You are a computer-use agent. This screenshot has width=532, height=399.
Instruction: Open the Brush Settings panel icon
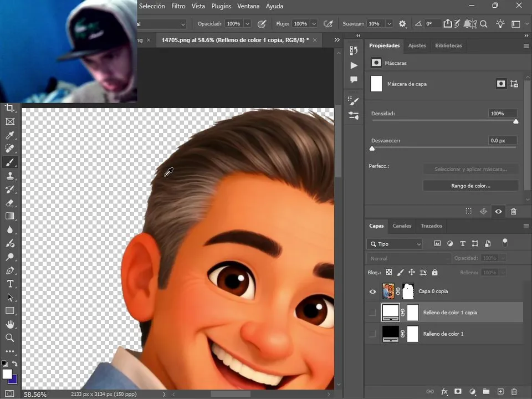(354, 101)
